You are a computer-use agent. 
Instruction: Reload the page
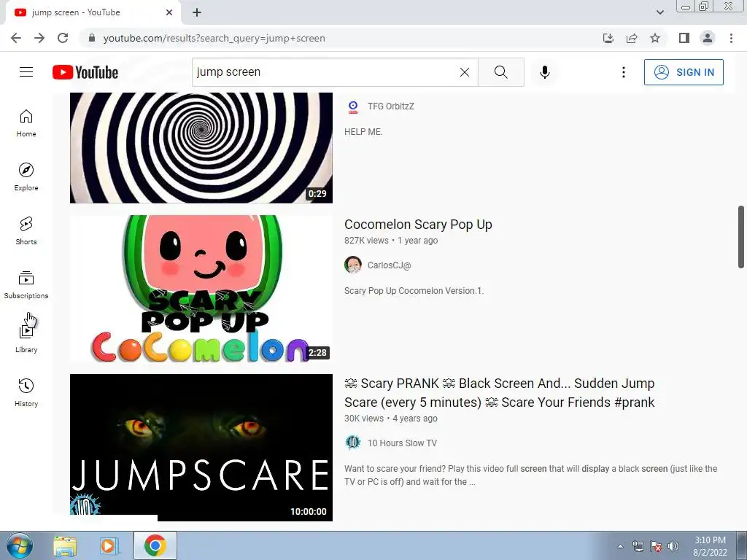(x=63, y=38)
